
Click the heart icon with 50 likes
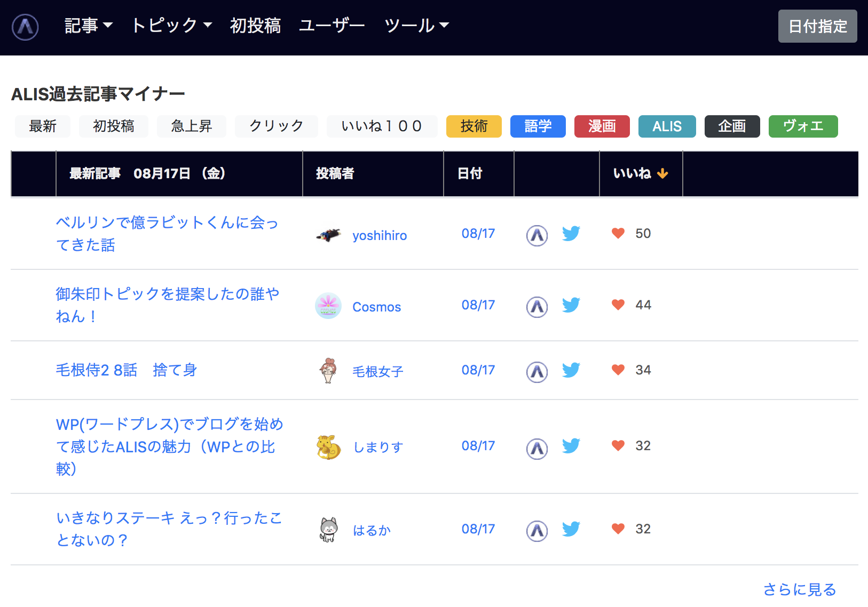(618, 234)
